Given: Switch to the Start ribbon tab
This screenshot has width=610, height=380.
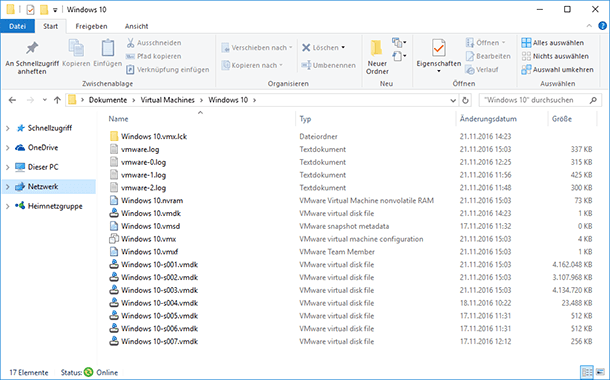Looking at the screenshot, I should coord(51,26).
